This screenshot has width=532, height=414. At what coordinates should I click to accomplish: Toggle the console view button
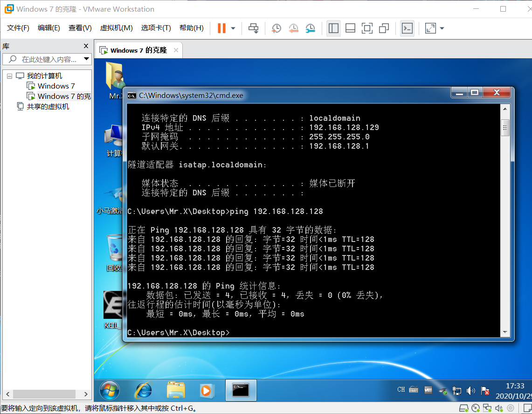coord(407,28)
